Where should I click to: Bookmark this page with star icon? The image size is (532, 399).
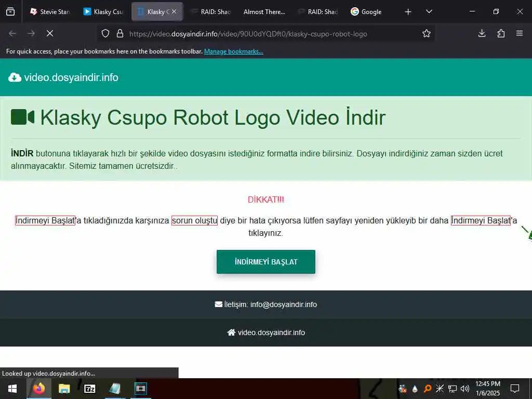point(427,33)
